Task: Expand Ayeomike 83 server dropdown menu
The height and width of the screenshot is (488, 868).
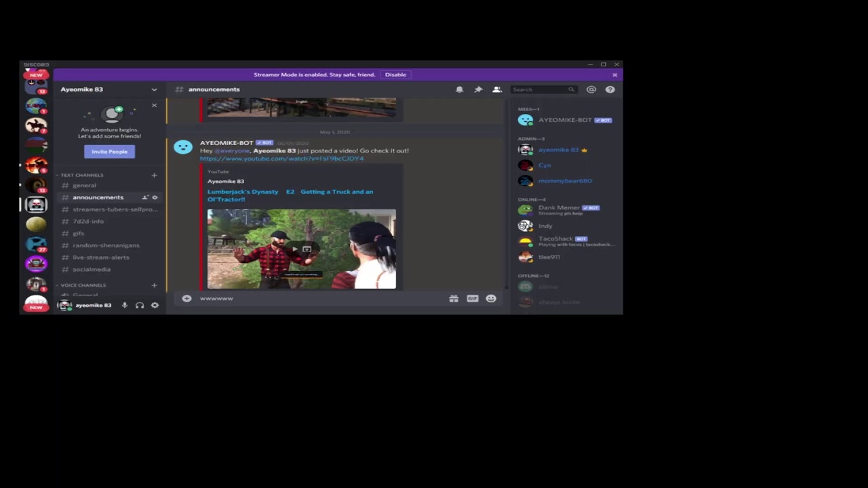Action: point(154,89)
